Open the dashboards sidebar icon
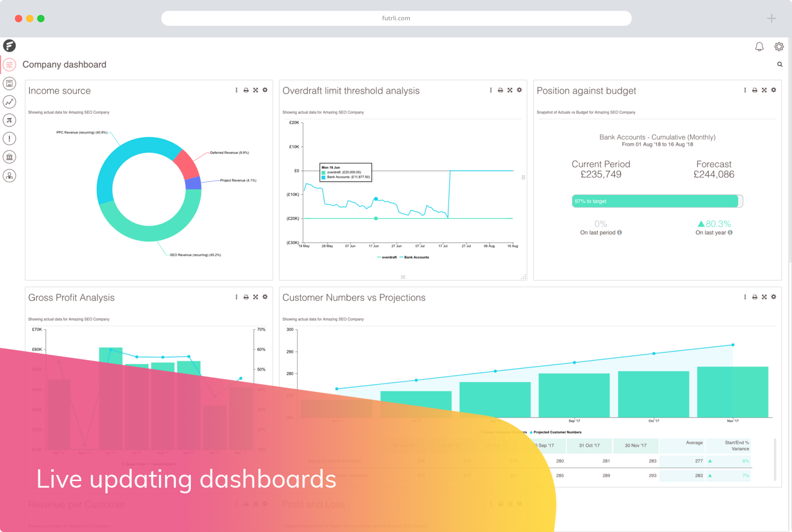Image resolution: width=792 pixels, height=532 pixels. point(9,65)
